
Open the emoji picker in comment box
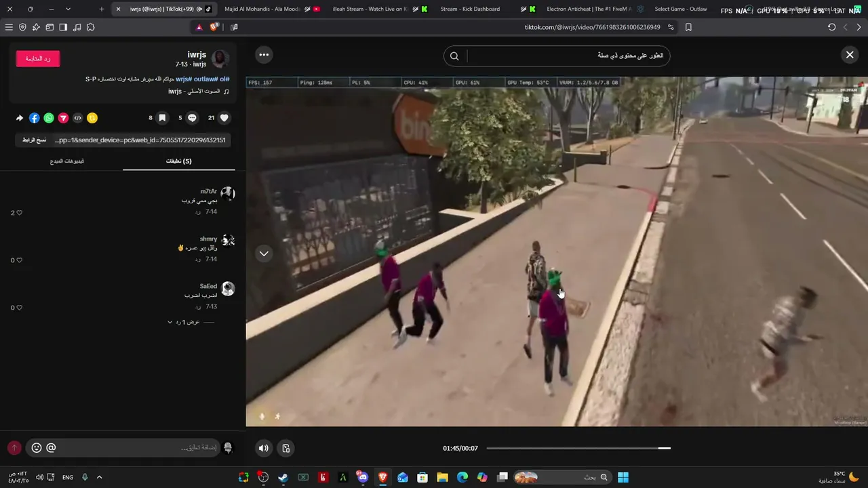(37, 448)
